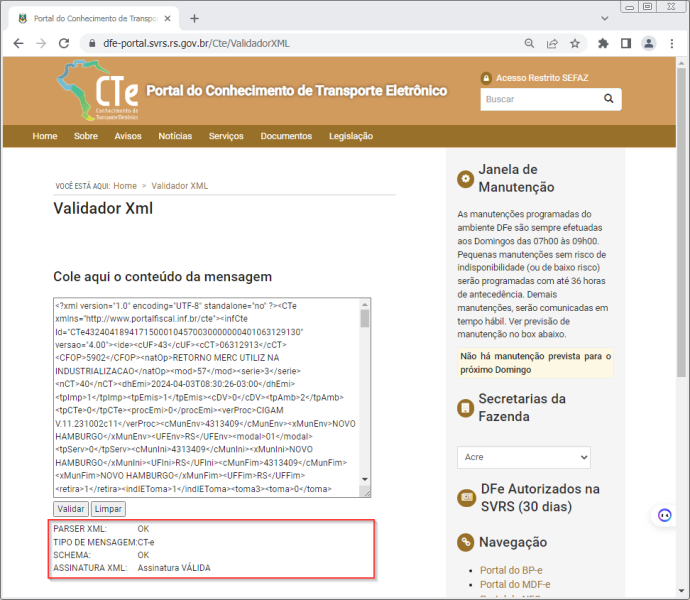Image resolution: width=690 pixels, height=600 pixels.
Task: Click the XML textarea scrollbar thumb
Action: (x=365, y=319)
